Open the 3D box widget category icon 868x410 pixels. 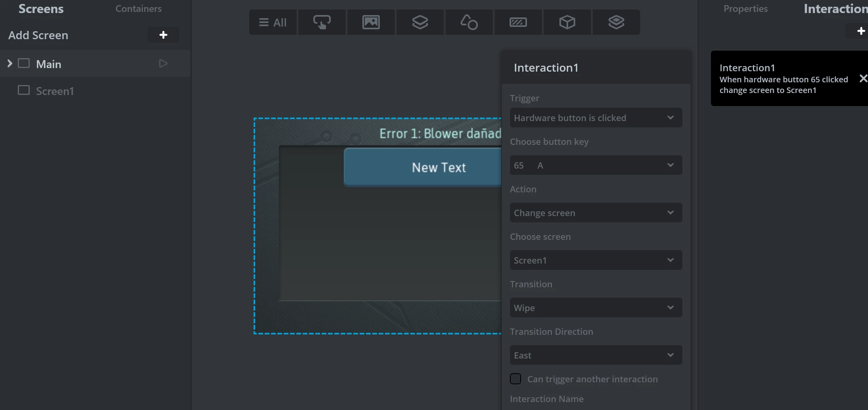point(567,22)
